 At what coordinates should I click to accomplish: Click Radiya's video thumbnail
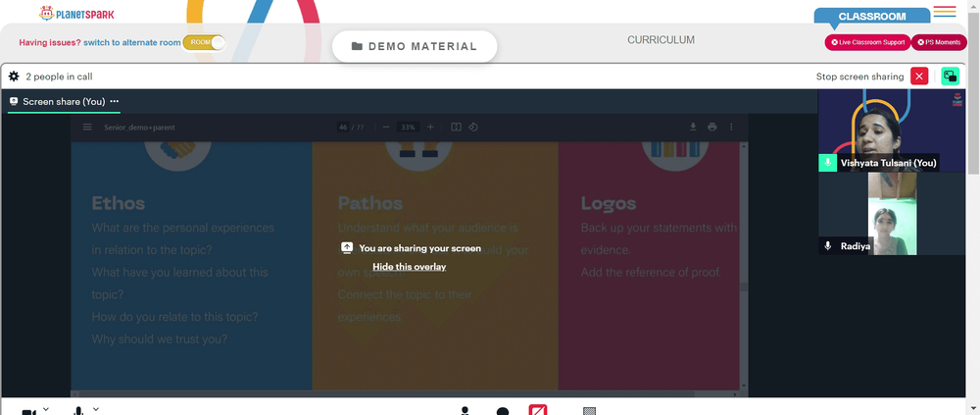(892, 214)
